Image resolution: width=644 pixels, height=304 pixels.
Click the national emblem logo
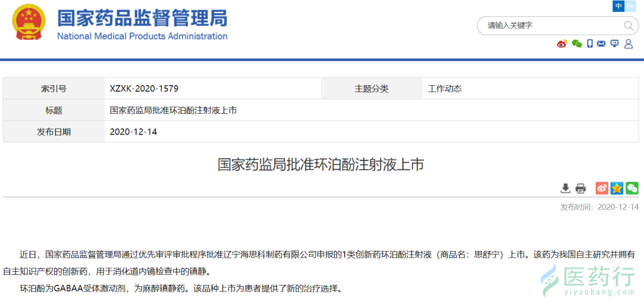point(29,22)
